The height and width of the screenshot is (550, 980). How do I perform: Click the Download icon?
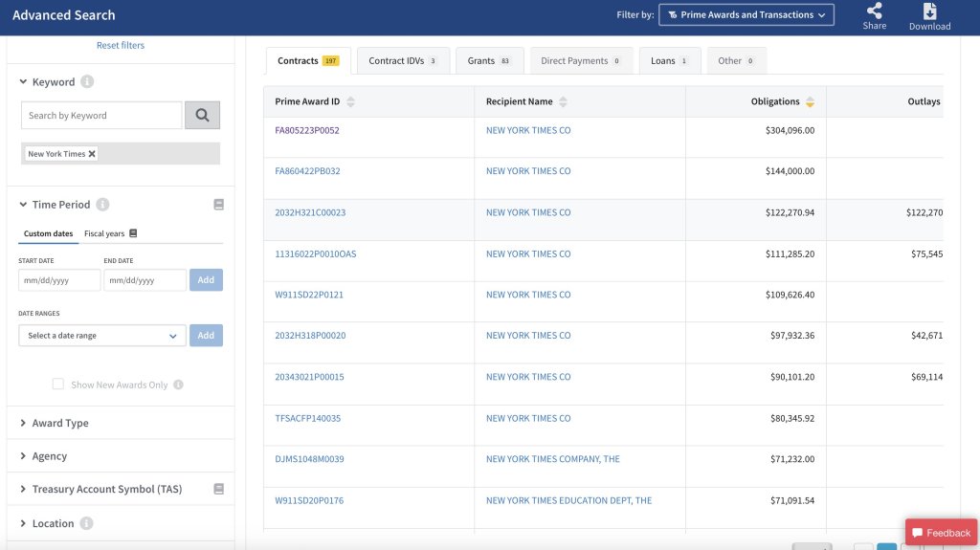pyautogui.click(x=929, y=11)
